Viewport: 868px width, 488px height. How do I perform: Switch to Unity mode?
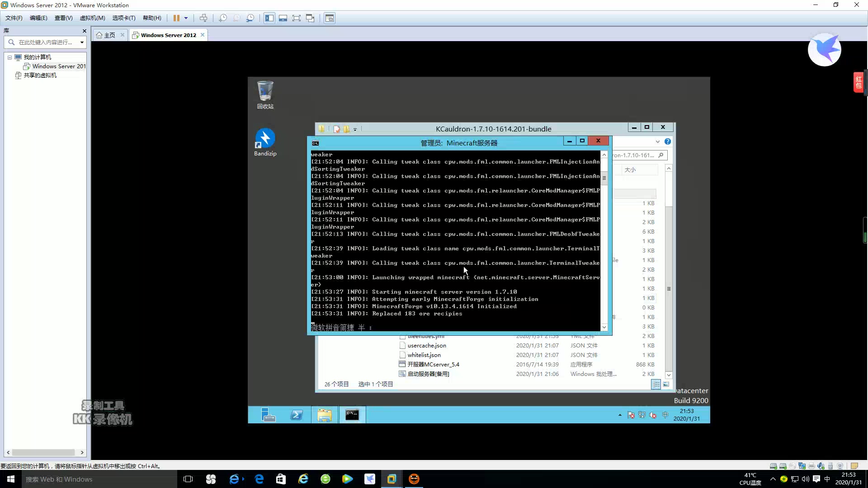pyautogui.click(x=310, y=18)
